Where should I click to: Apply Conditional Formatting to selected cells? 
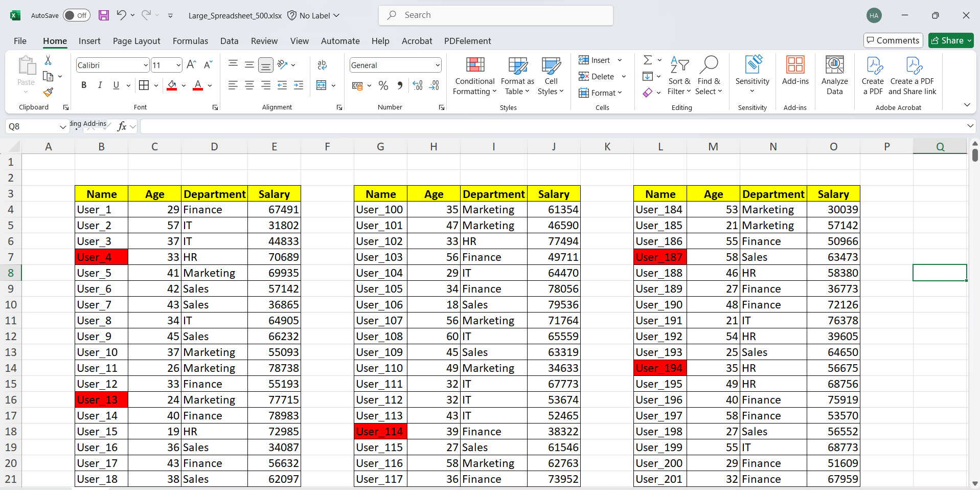tap(474, 76)
